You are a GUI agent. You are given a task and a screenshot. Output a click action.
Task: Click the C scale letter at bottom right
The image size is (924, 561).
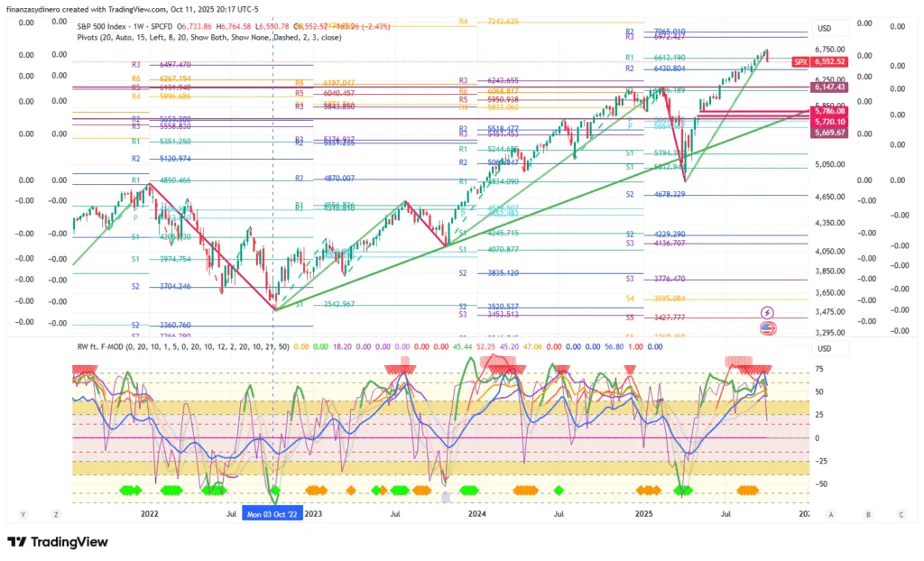coord(900,514)
